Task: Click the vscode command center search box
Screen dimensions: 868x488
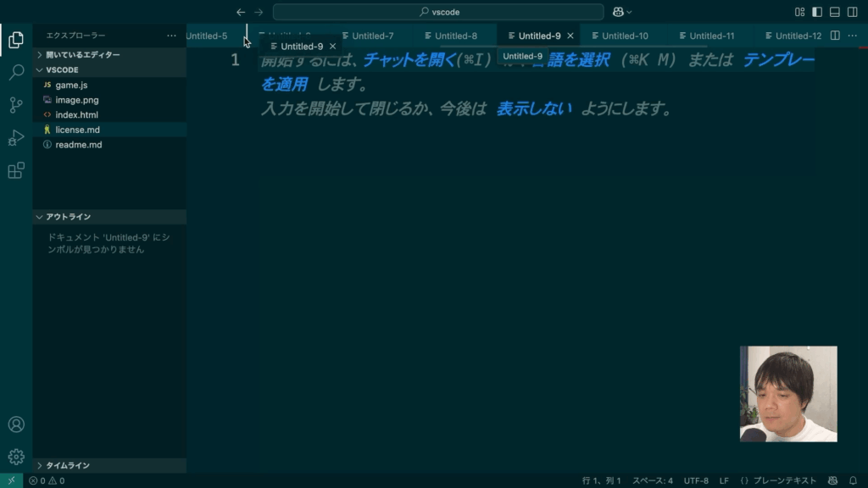Action: [438, 12]
